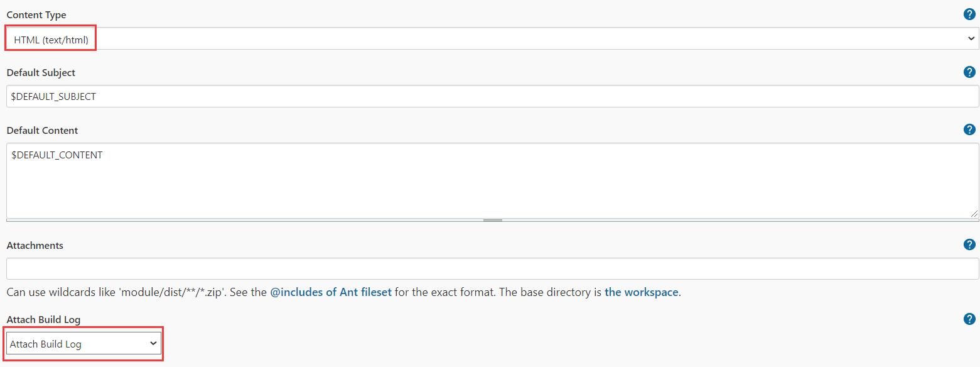Click the Default Content label
This screenshot has width=980, height=367.
point(42,130)
